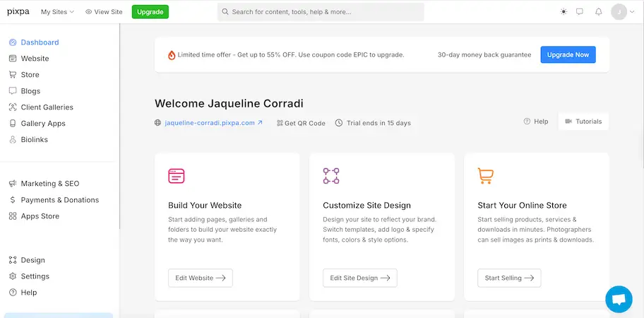The height and width of the screenshot is (318, 644).
Task: Click the Help link near Tutorials
Action: [x=536, y=122]
